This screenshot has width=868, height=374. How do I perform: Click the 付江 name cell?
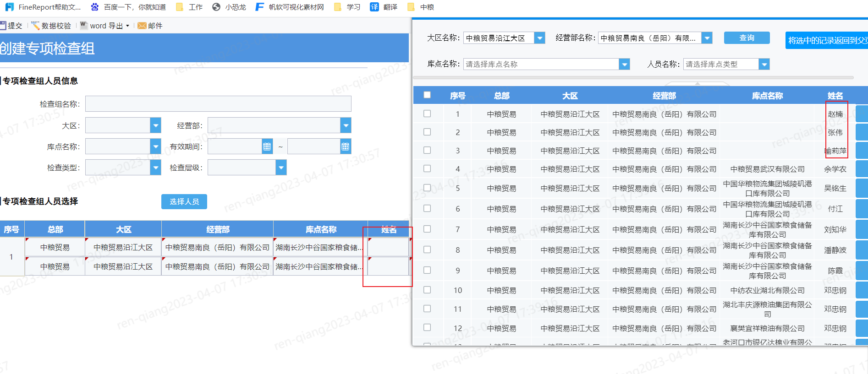[x=835, y=209]
